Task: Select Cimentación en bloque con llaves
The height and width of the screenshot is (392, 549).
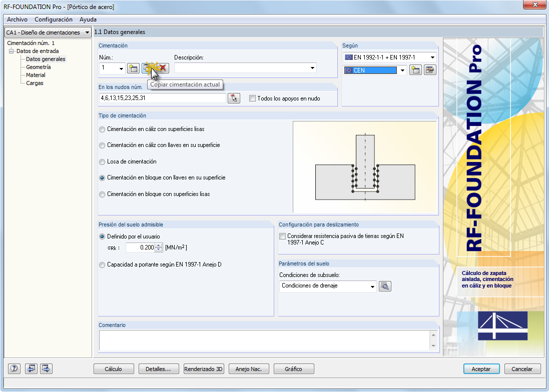Action: (102, 178)
